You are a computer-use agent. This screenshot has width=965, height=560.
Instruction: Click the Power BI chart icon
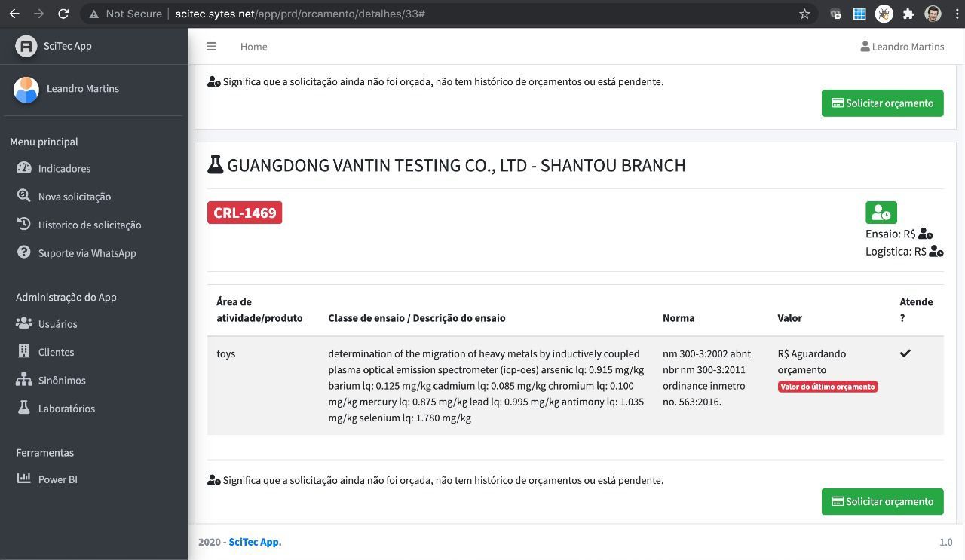click(x=24, y=478)
